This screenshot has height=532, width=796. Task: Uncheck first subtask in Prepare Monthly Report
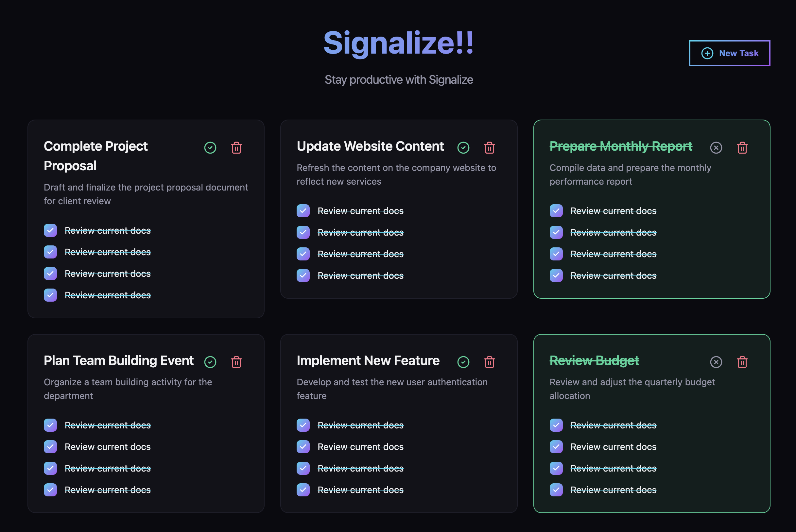[556, 211]
